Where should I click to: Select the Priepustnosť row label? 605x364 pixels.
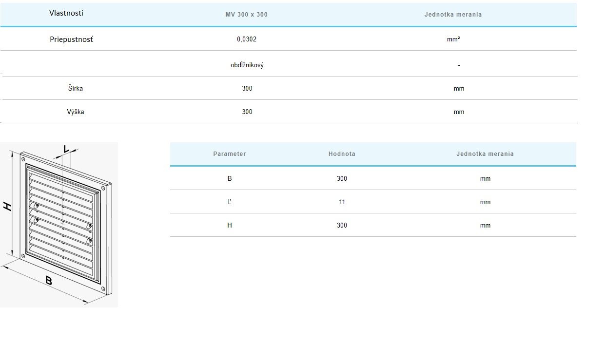(x=71, y=39)
